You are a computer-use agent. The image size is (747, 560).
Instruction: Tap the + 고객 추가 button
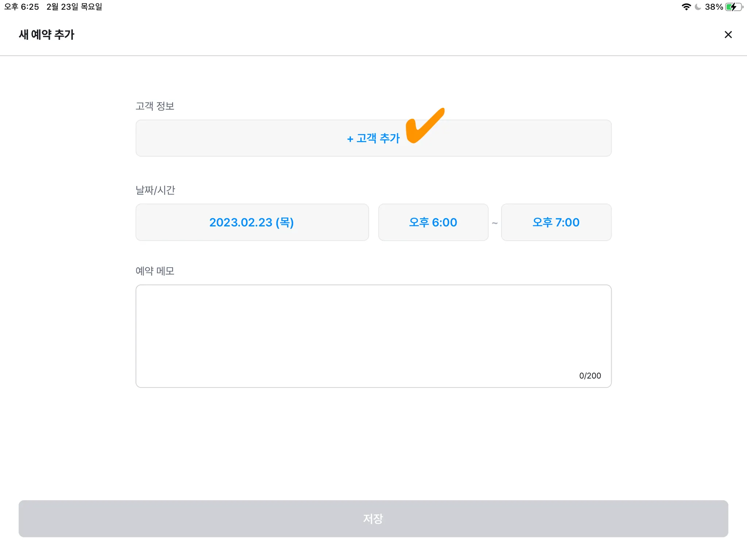tap(373, 138)
